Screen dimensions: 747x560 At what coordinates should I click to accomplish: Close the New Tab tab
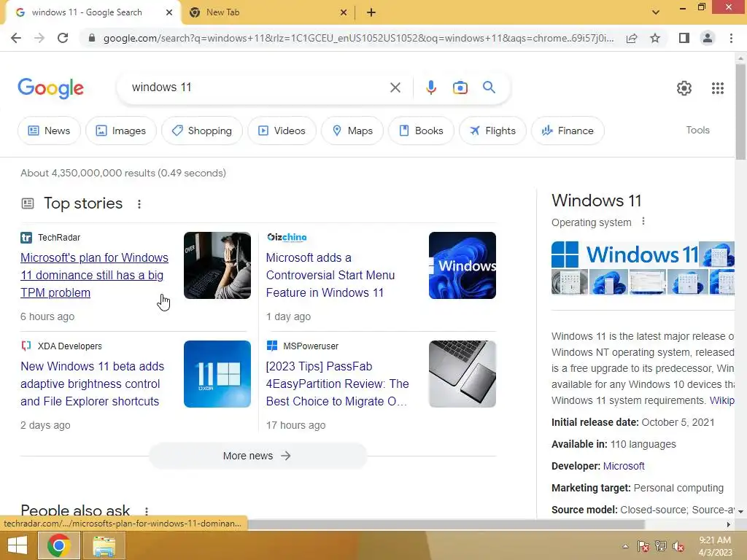point(344,13)
